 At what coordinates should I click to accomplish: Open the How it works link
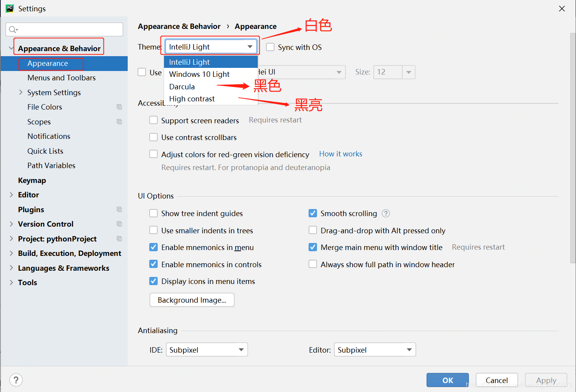341,154
